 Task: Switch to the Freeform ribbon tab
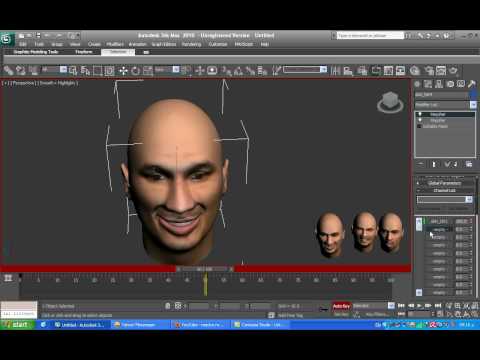84,52
